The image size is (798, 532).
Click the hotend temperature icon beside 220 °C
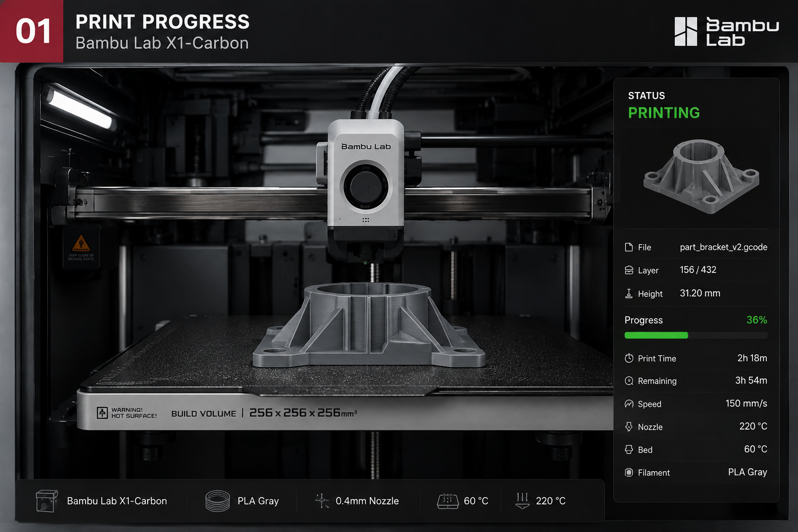pyautogui.click(x=522, y=501)
